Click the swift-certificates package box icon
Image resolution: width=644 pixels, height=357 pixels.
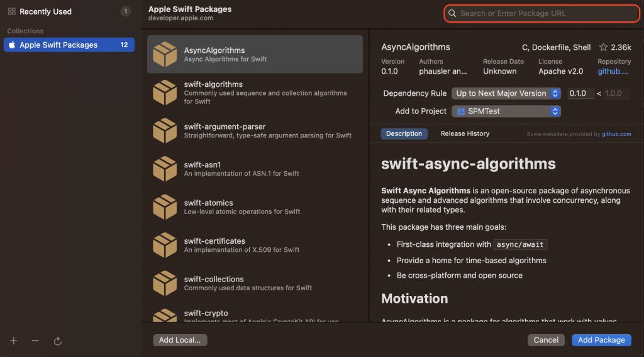(x=165, y=245)
